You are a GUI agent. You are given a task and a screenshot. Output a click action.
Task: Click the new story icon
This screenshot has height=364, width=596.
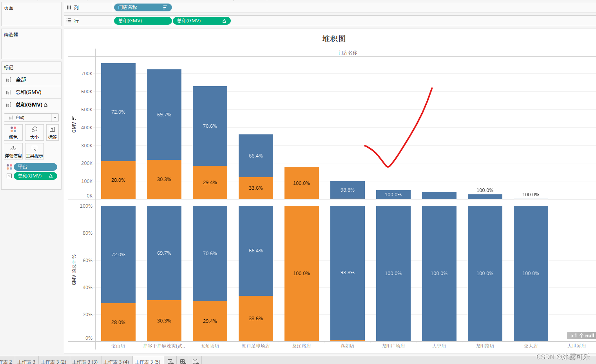pyautogui.click(x=196, y=361)
